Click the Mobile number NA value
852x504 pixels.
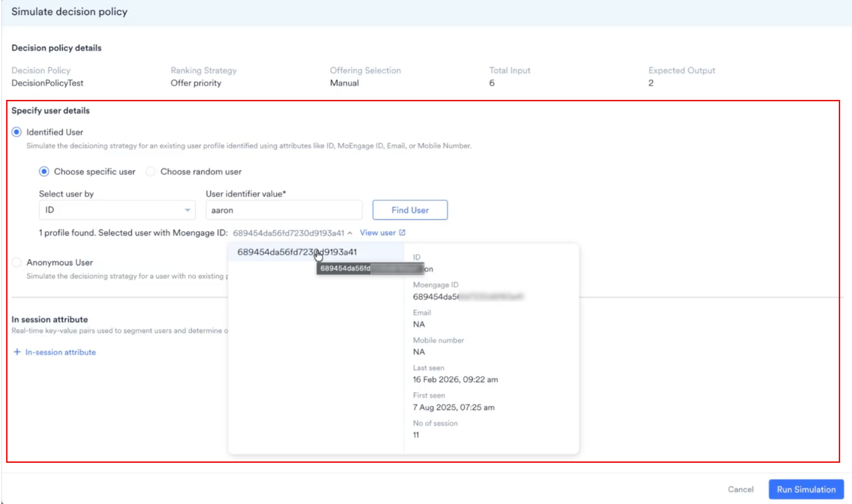[419, 352]
